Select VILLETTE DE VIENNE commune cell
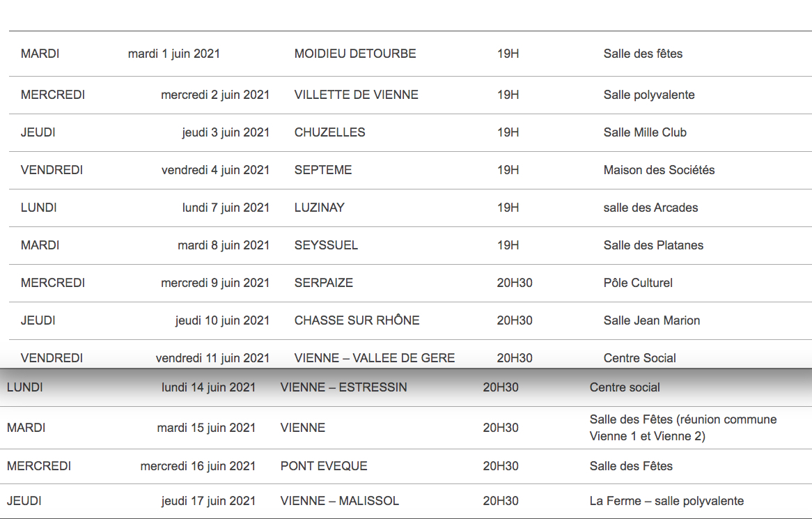 click(357, 95)
